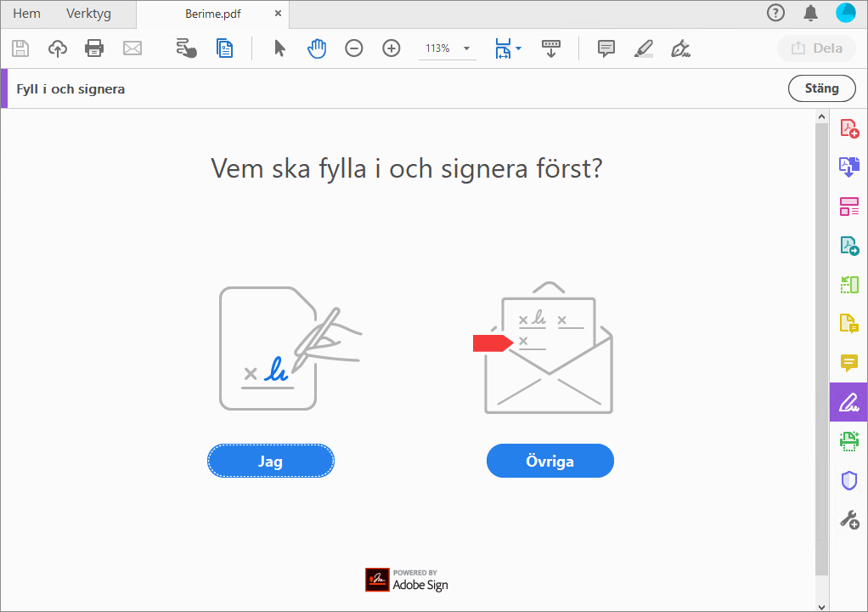
Task: Open the Exportera PDF tool in sidebar
Action: click(848, 167)
